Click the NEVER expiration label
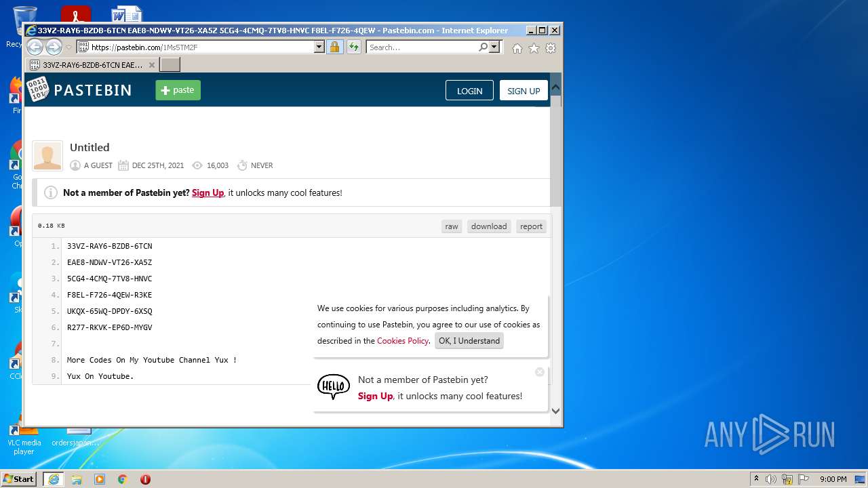The image size is (868, 488). click(262, 165)
